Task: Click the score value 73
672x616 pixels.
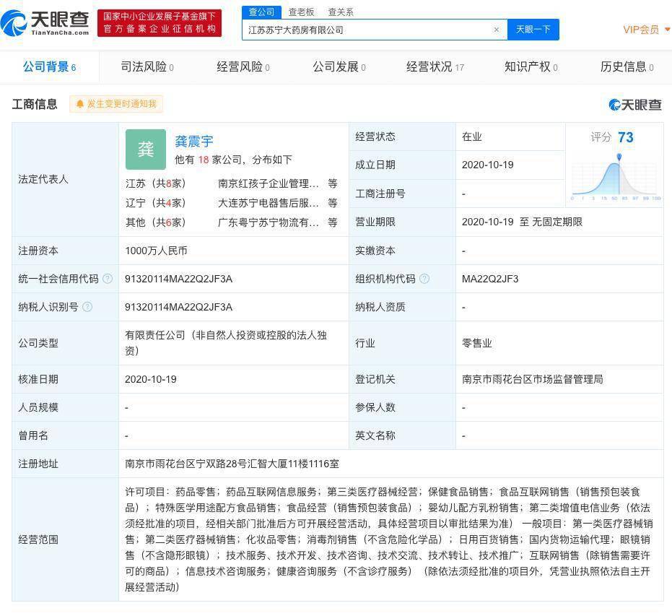Action: click(x=626, y=137)
